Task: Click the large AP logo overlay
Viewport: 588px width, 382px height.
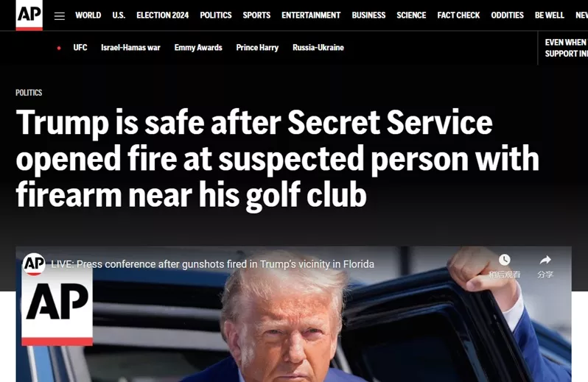Action: click(57, 305)
